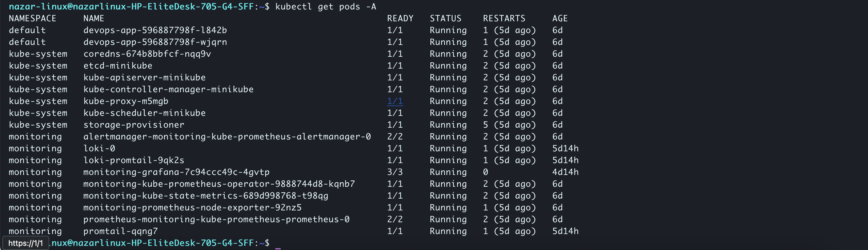868x250 pixels.
Task: Click the monitoring-grafana-7c94ccc49c-4gvtp pod name
Action: [x=176, y=172]
